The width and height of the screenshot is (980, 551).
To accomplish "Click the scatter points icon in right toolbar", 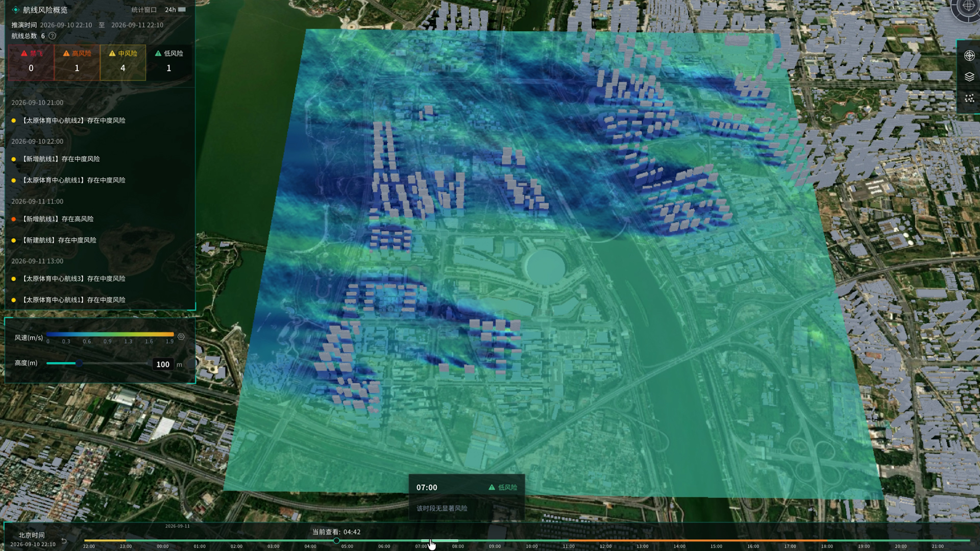I will coord(969,98).
